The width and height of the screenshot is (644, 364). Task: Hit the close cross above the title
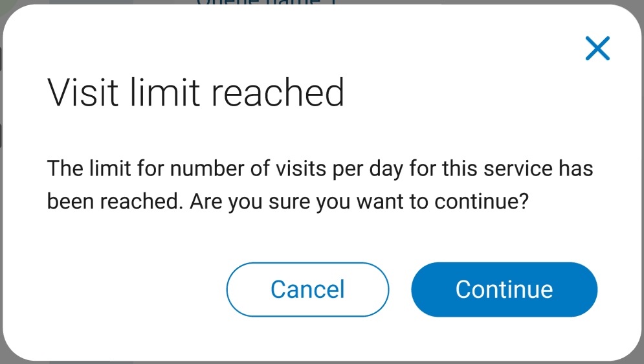597,49
